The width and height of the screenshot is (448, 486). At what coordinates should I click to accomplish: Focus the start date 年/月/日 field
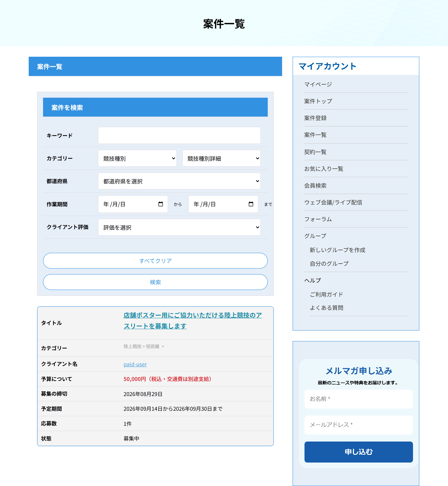[133, 204]
